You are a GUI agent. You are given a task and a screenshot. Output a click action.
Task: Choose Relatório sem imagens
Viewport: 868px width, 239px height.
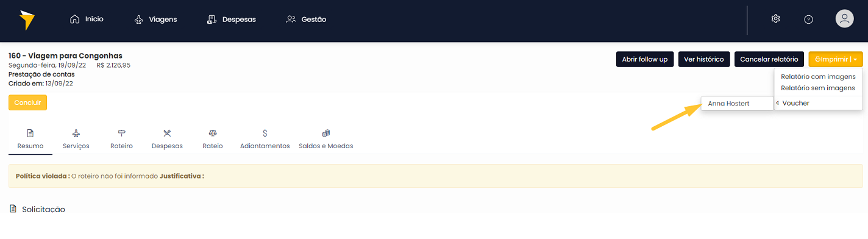[x=818, y=88]
